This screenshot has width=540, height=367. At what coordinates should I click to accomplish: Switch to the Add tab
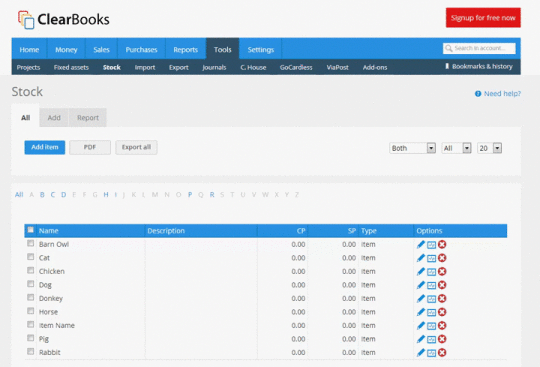(54, 118)
